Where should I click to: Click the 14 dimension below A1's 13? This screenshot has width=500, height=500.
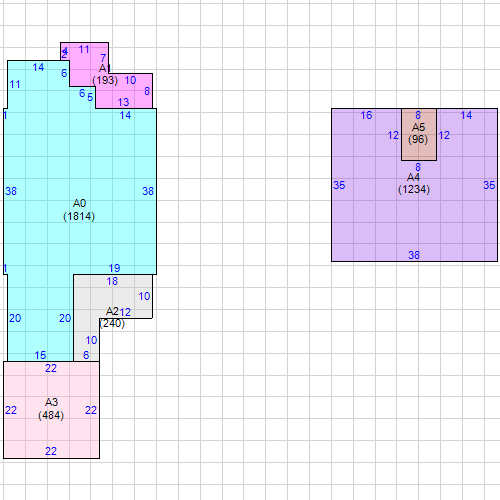[x=125, y=115]
